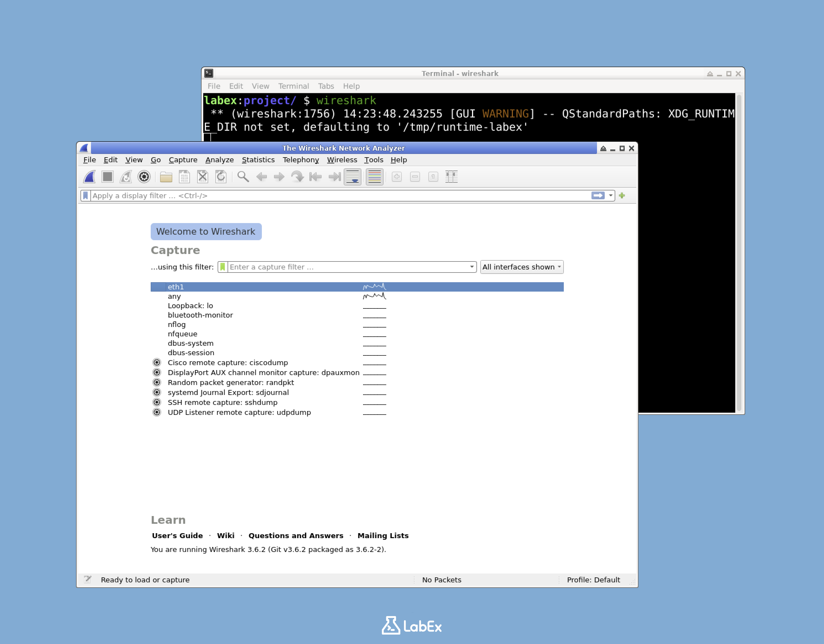Click the go to first packet icon
Viewport: 824px width, 644px height.
[315, 176]
